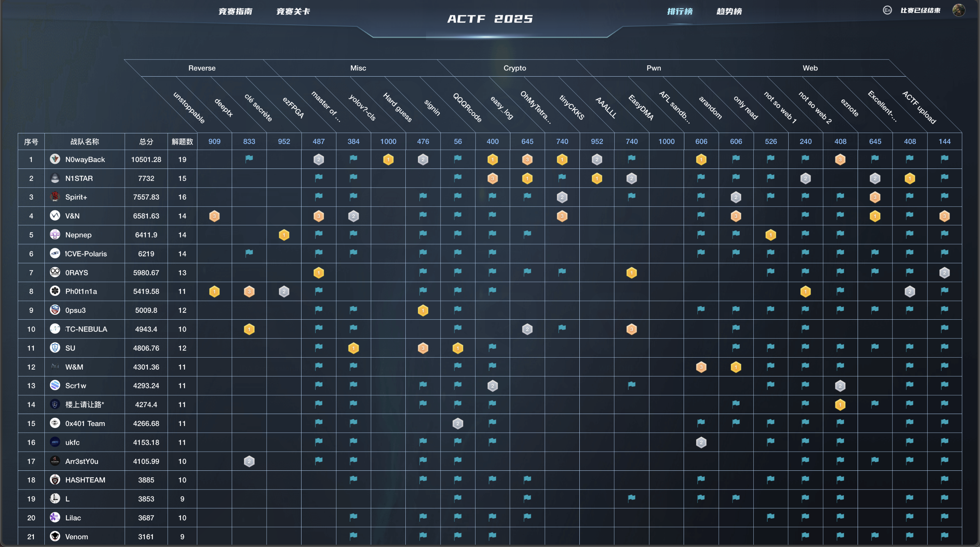Image resolution: width=980 pixels, height=547 pixels.
Task: Click 0psu3's gold medal under Hard guess
Action: click(x=423, y=310)
